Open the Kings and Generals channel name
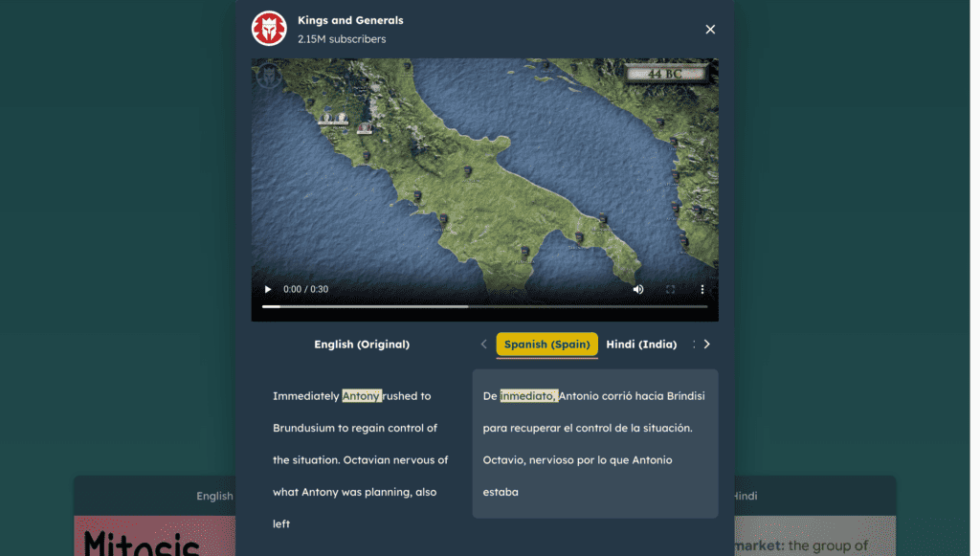The height and width of the screenshot is (556, 980). pyautogui.click(x=350, y=20)
